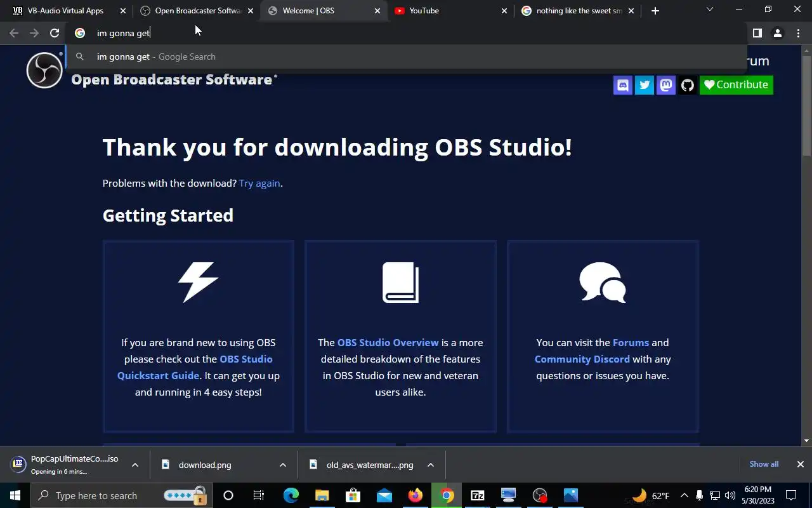Image resolution: width=812 pixels, height=508 pixels.
Task: Open Microsoft Store from taskbar
Action: (353, 495)
